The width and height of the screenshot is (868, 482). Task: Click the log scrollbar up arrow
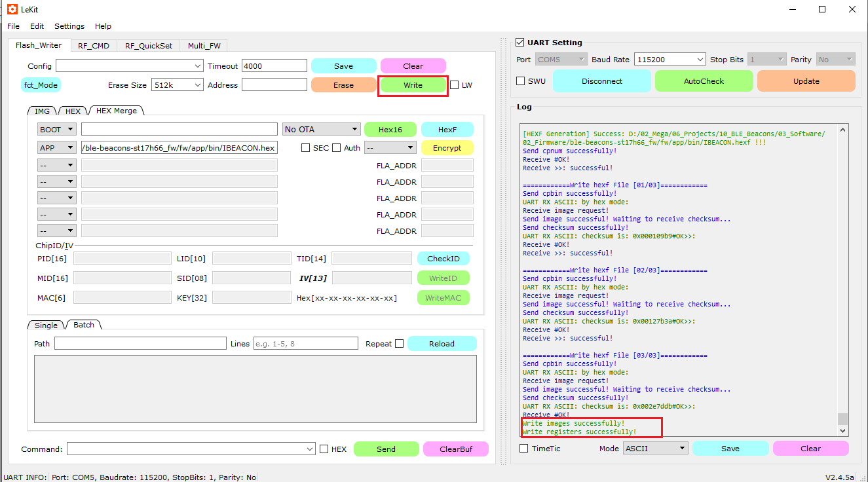843,129
